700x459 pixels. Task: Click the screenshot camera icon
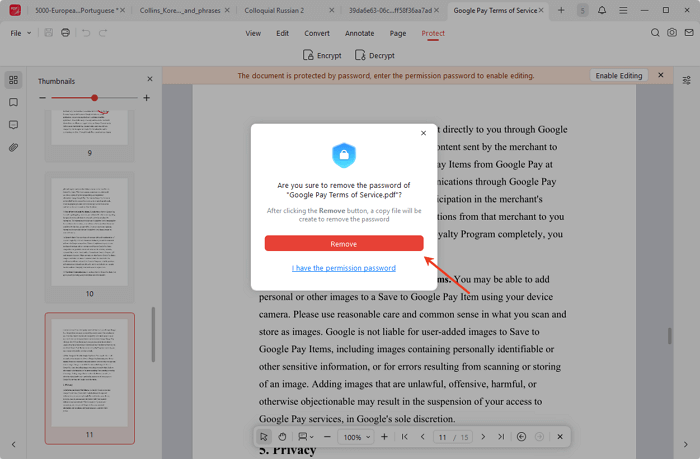672,33
